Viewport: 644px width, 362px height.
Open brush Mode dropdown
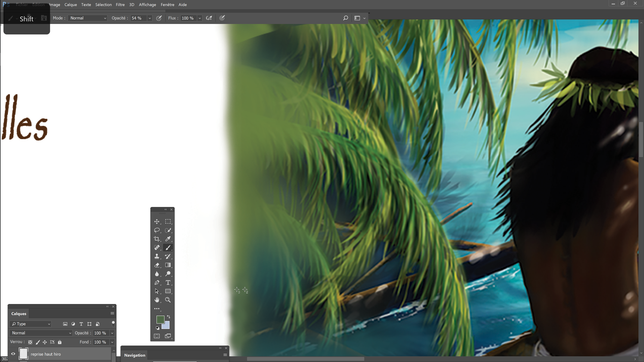pyautogui.click(x=88, y=18)
